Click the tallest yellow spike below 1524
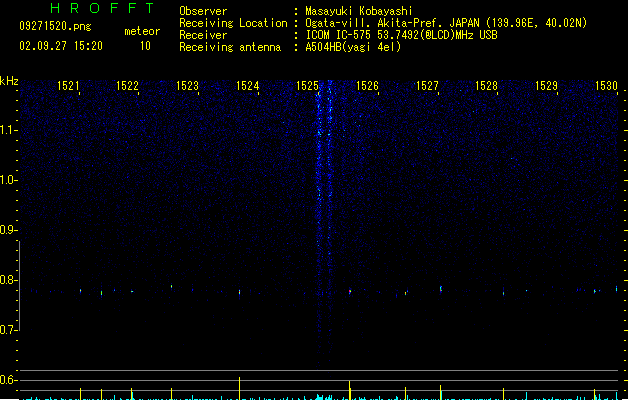The image size is (629, 400). point(239,388)
